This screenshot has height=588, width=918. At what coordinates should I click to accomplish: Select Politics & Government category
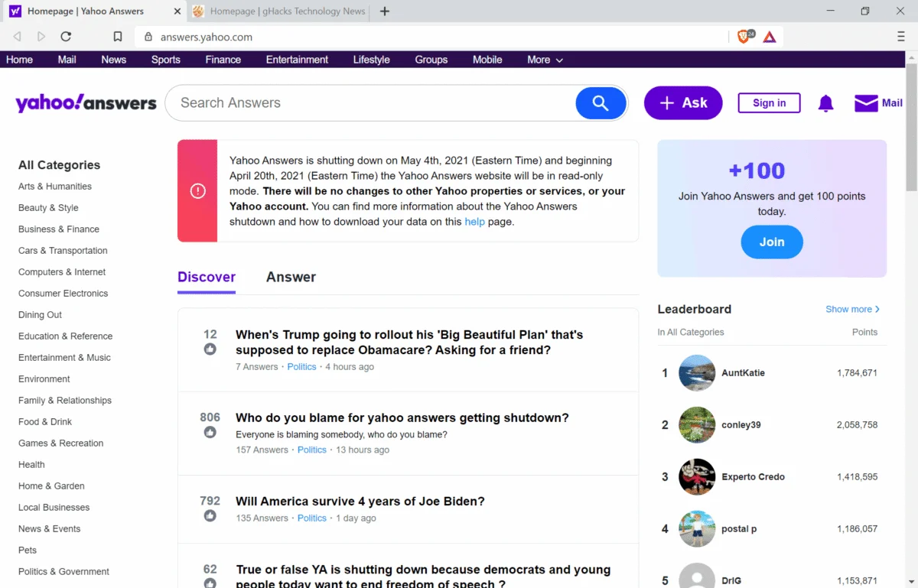63,572
